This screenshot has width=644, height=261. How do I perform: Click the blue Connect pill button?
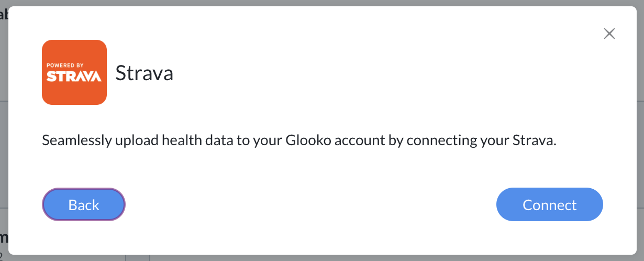(550, 204)
